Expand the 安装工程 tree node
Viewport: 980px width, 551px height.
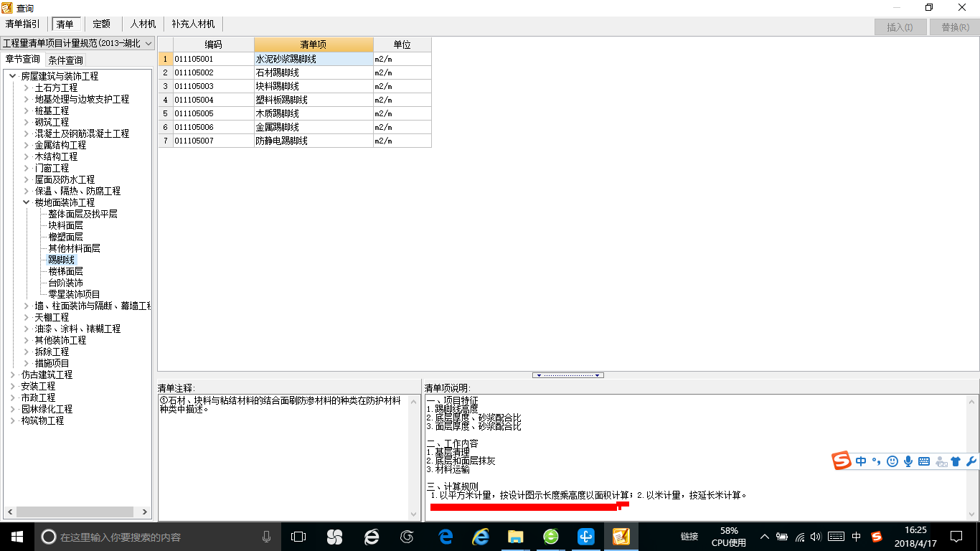pos(13,386)
